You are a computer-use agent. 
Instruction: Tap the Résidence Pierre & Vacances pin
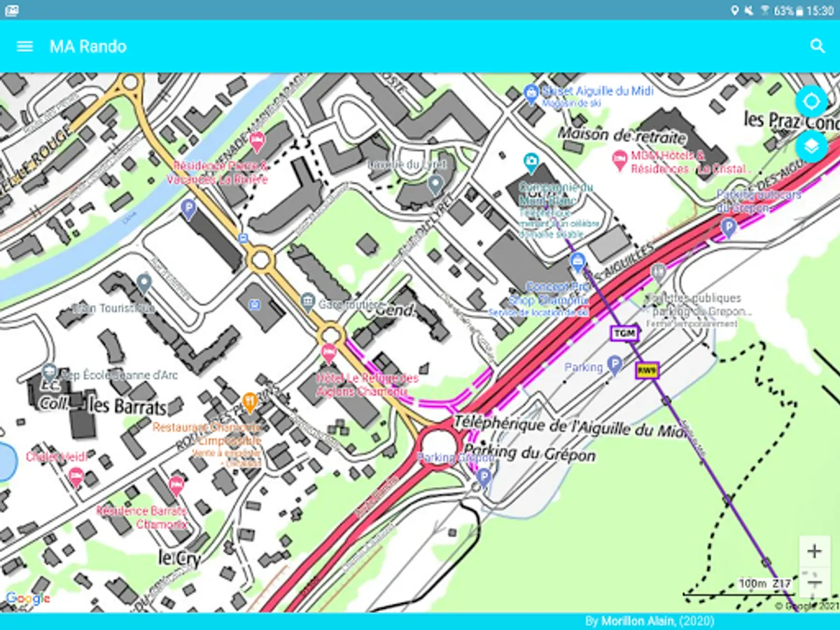(x=257, y=141)
